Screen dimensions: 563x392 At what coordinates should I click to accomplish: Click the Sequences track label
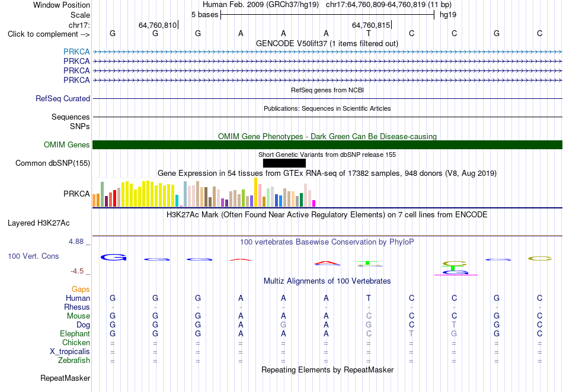tap(71, 117)
